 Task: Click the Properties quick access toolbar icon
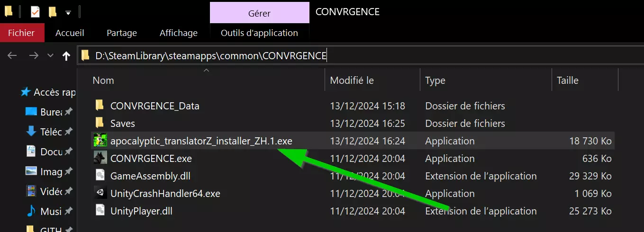[x=36, y=12]
